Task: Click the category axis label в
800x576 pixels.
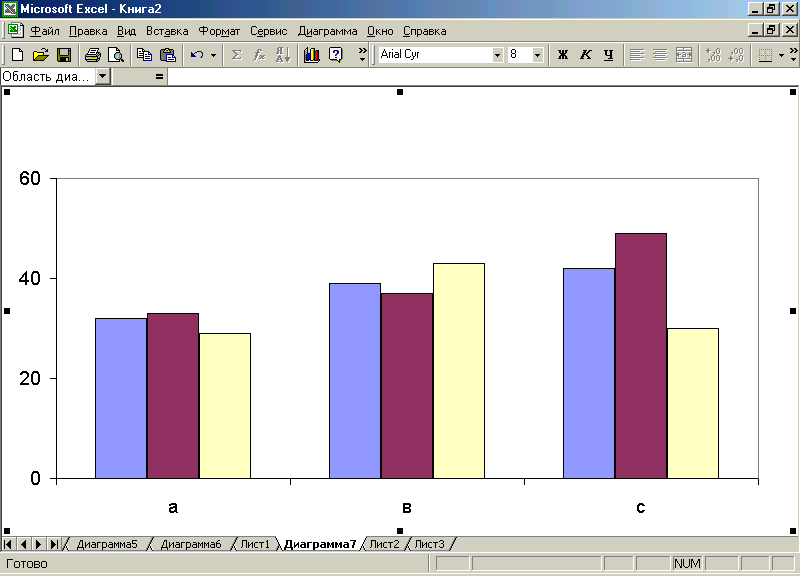Action: 407,507
